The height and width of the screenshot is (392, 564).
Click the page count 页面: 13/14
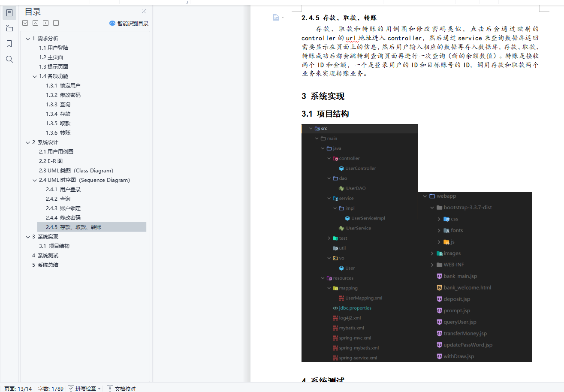[x=18, y=389]
